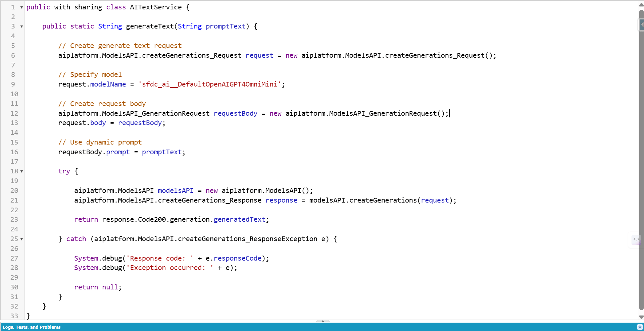644x331 pixels.
Task: Click the scrollbar up arrow
Action: [x=641, y=5]
